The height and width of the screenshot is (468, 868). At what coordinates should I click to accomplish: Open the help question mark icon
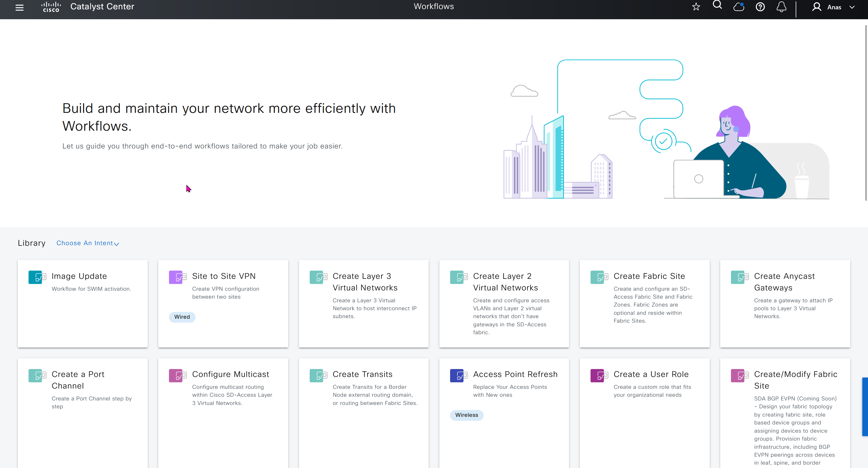pos(760,7)
